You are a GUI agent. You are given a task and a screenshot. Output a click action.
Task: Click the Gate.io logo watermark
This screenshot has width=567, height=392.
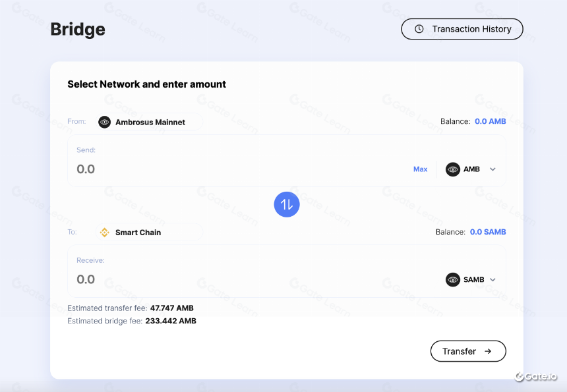[536, 376]
